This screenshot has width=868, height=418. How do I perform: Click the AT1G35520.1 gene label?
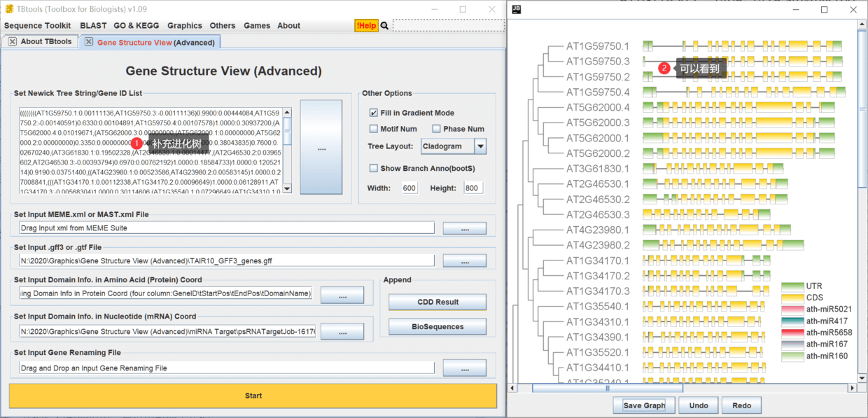598,352
